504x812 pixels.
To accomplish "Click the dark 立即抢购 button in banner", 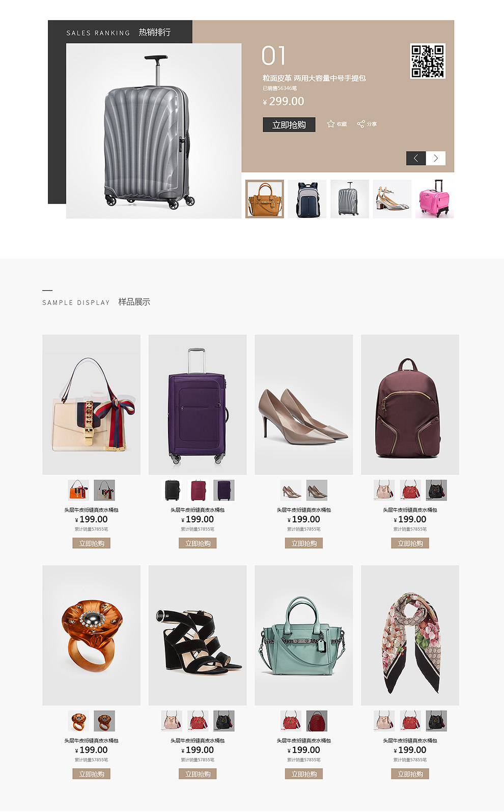I will click(x=289, y=125).
